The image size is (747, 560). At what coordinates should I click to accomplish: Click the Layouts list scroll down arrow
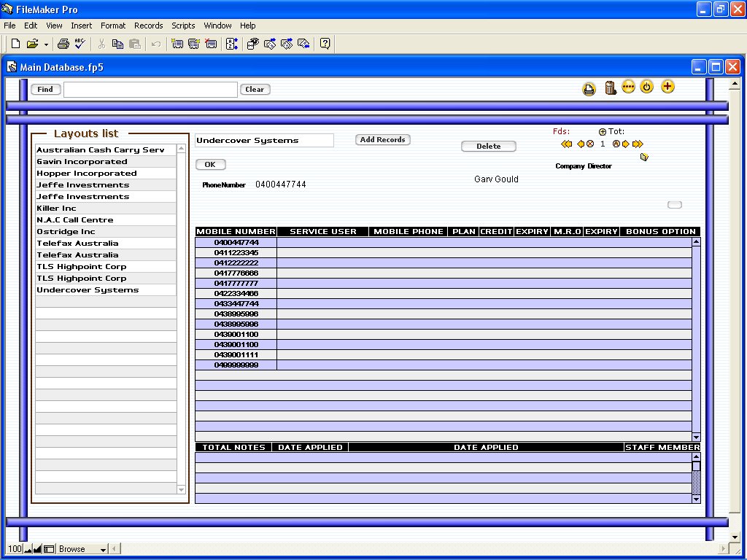click(x=181, y=489)
